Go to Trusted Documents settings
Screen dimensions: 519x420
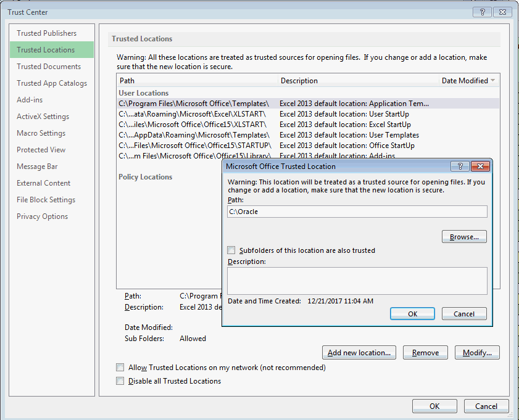pos(49,67)
